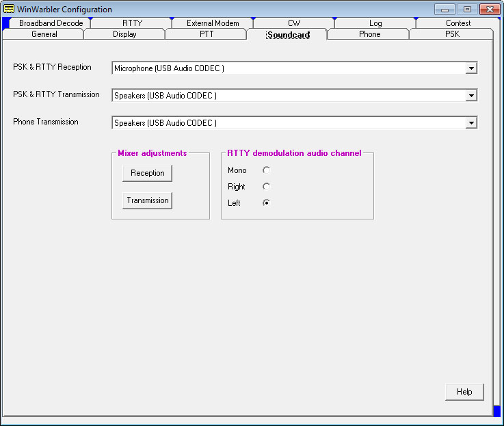Screen dimensions: 504x426
Task: Expand the PSK & RTTY Transmission dropdown arrow
Action: point(471,96)
